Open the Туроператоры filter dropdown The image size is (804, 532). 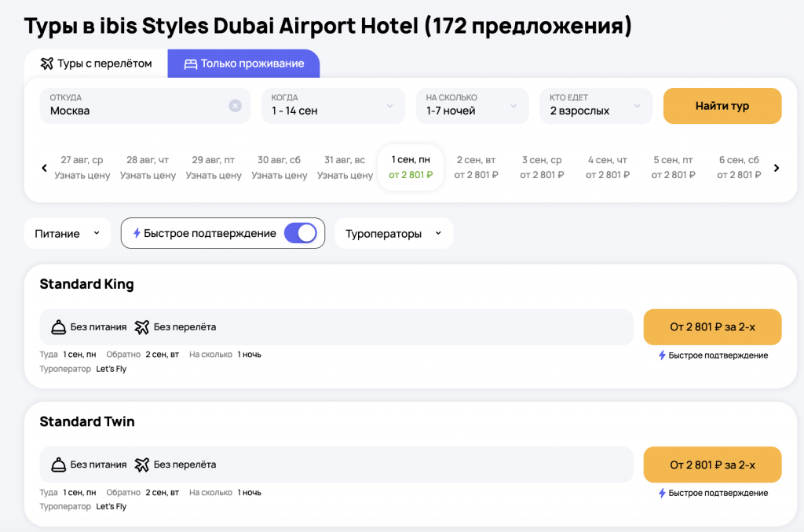point(393,233)
